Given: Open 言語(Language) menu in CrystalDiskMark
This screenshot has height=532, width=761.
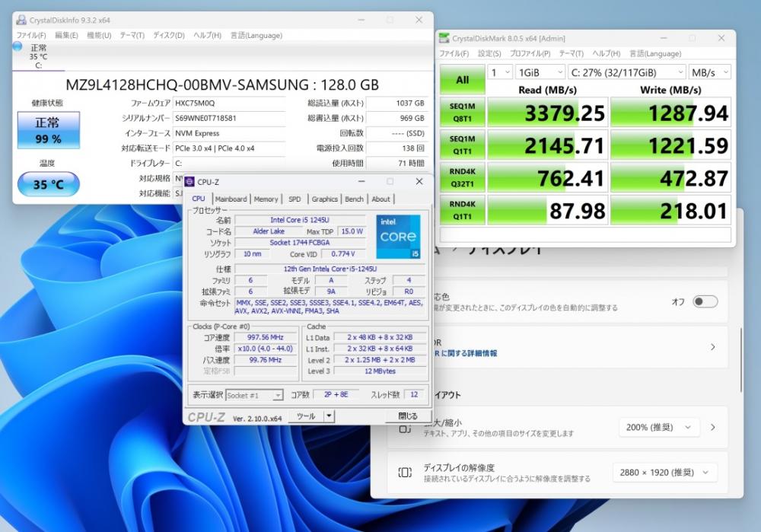Looking at the screenshot, I should pyautogui.click(x=655, y=53).
